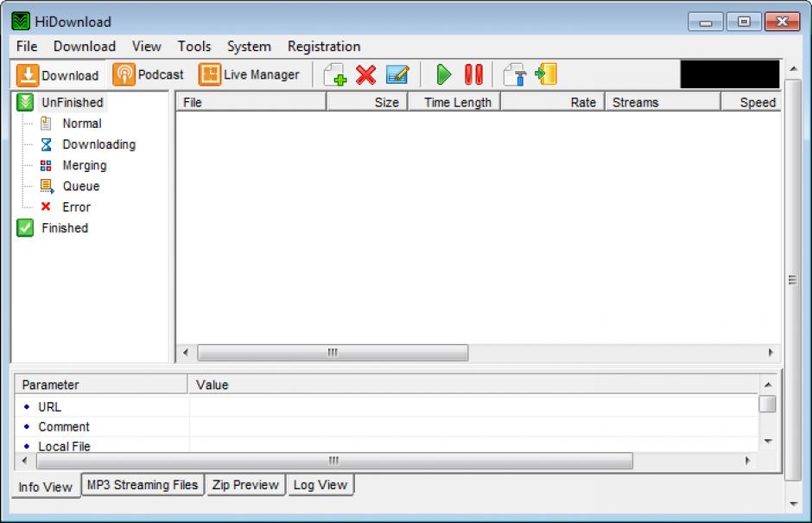Switch to the Zip Preview tab
The height and width of the screenshot is (523, 812).
coord(245,485)
